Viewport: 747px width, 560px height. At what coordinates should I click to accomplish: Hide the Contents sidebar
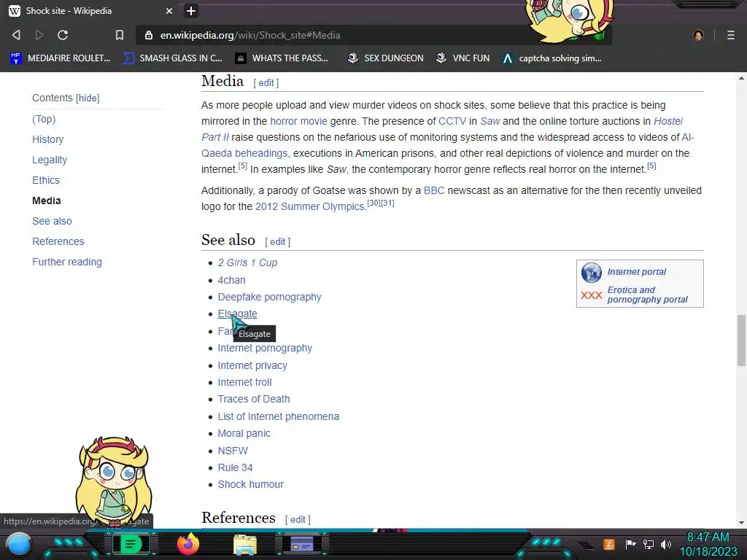88,98
